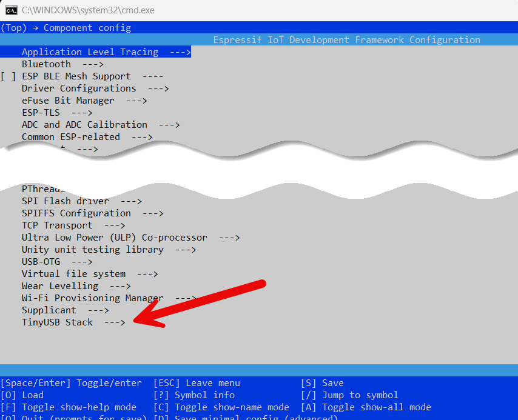Open the Bluetooth submenu entry

click(46, 64)
